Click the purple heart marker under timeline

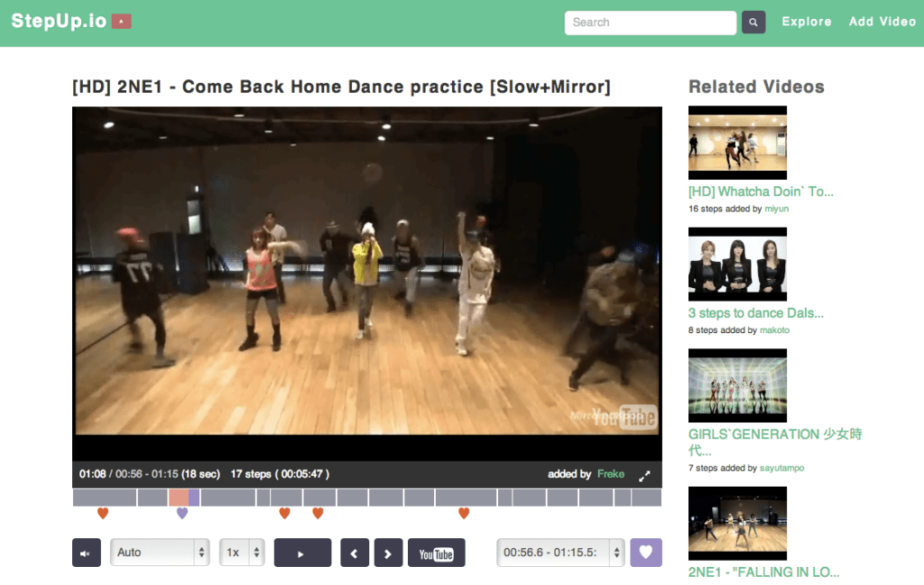click(182, 514)
